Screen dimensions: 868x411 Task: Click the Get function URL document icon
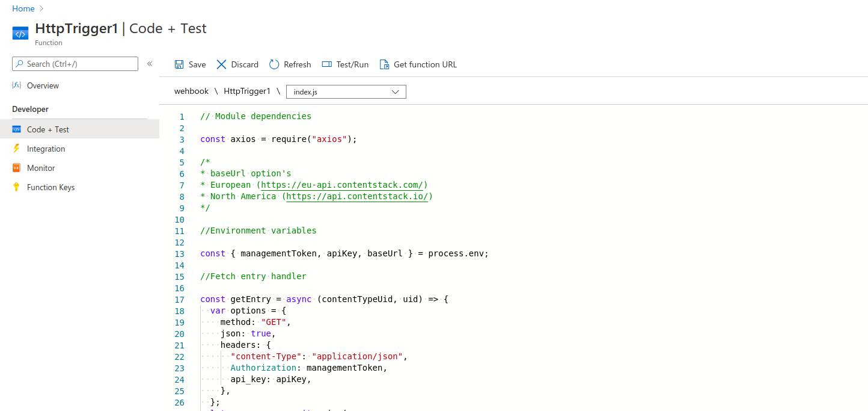[x=384, y=64]
